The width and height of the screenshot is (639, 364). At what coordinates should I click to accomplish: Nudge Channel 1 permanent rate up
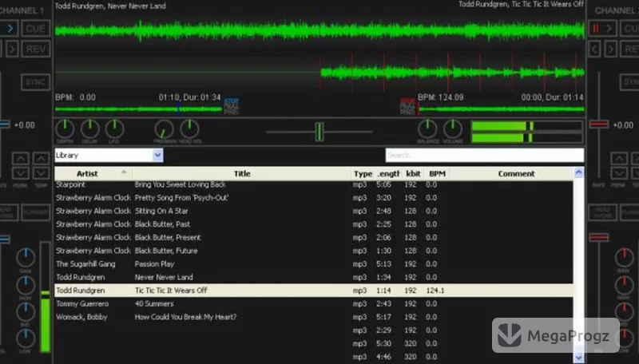(21, 158)
